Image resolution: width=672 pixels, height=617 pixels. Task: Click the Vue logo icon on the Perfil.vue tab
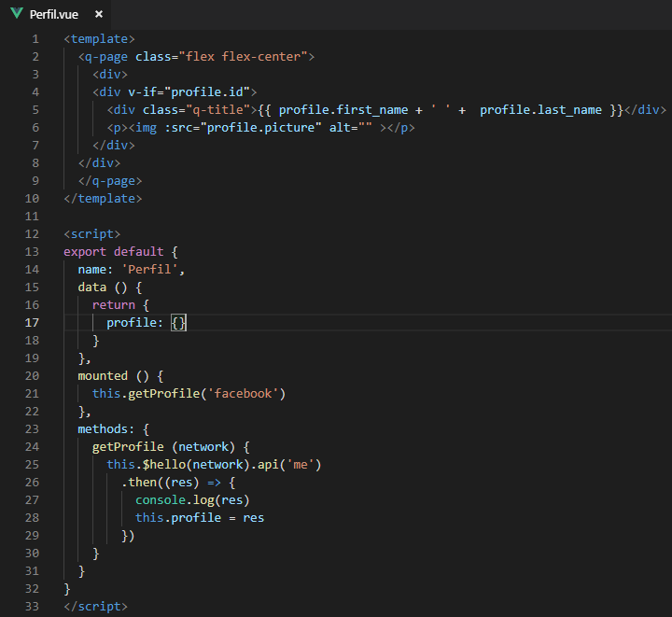(17, 15)
